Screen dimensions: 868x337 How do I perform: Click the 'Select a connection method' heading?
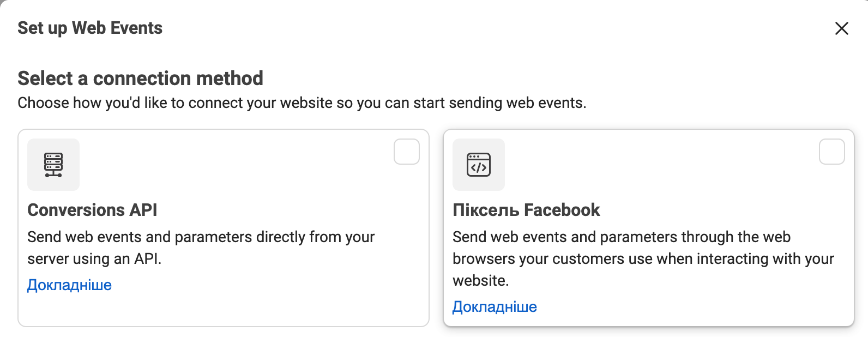[x=140, y=79]
